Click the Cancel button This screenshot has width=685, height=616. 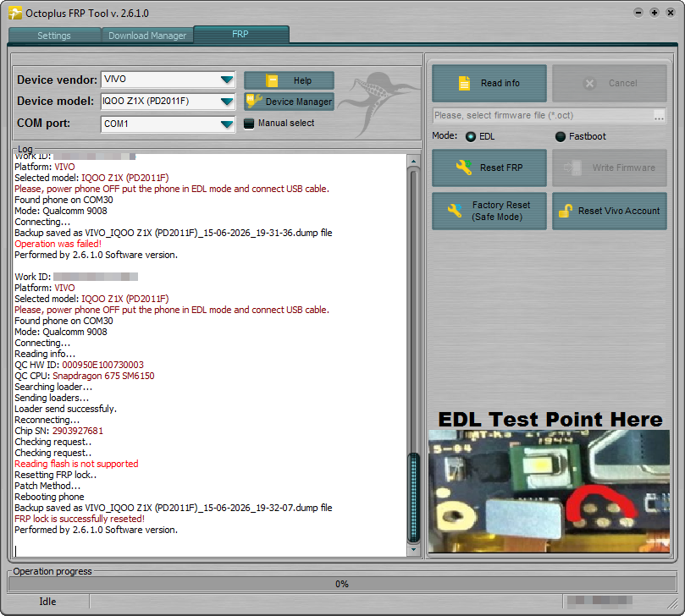610,83
